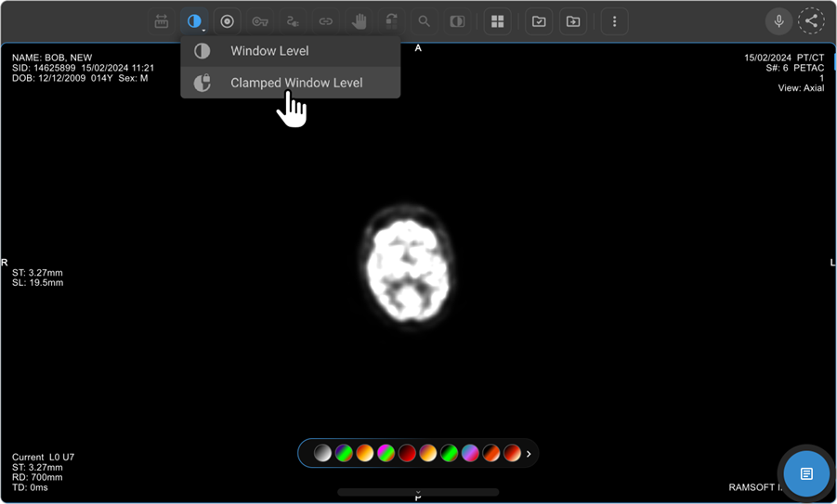
Task: Toggle the invert image icon
Action: (457, 21)
